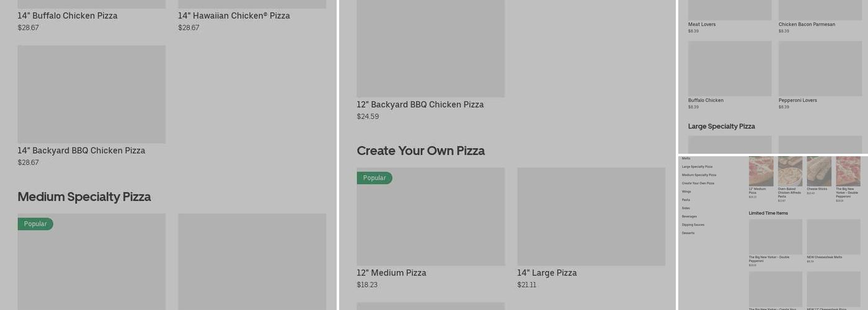Select Sides from the category list
Image resolution: width=868 pixels, height=310 pixels.
(x=686, y=208)
